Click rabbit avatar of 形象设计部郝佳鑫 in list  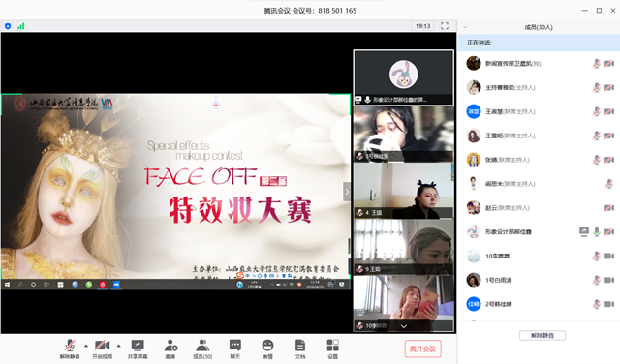coord(474,232)
